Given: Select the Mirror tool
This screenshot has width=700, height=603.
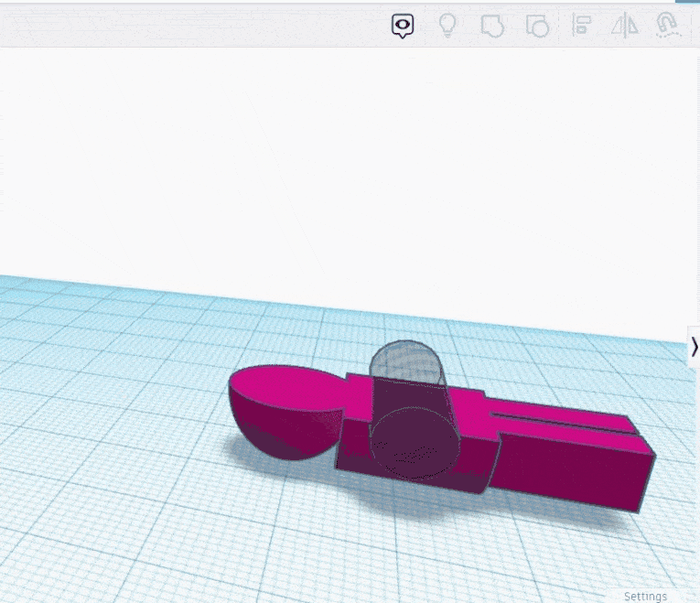Looking at the screenshot, I should click(x=625, y=25).
